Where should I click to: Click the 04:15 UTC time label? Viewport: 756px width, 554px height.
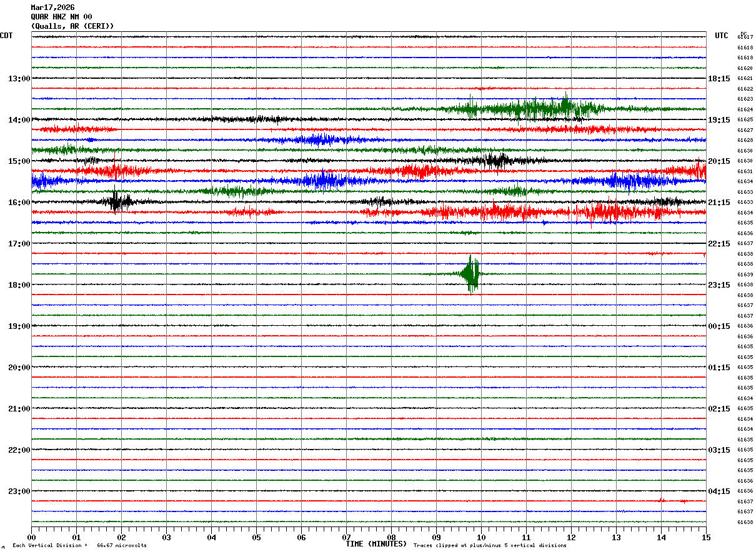pos(719,491)
